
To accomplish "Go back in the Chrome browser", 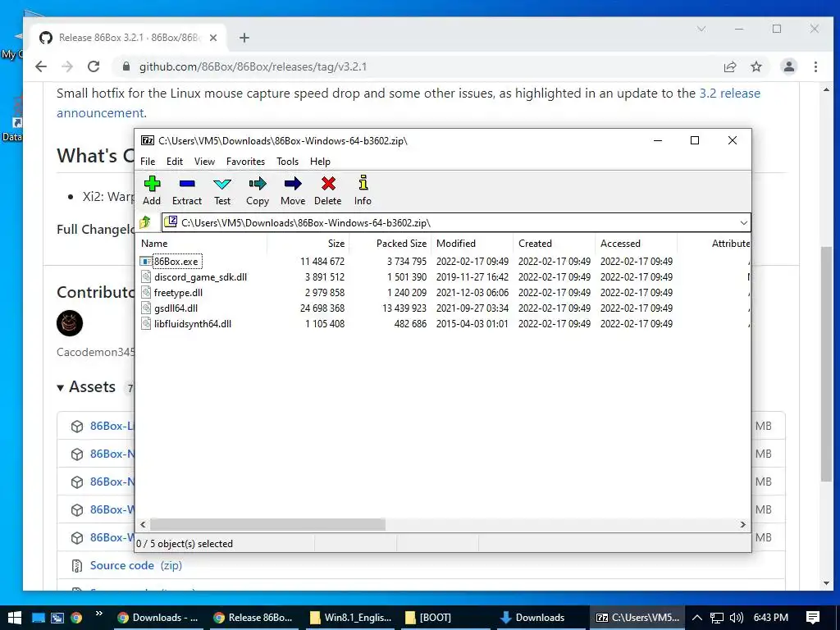I will (x=41, y=66).
